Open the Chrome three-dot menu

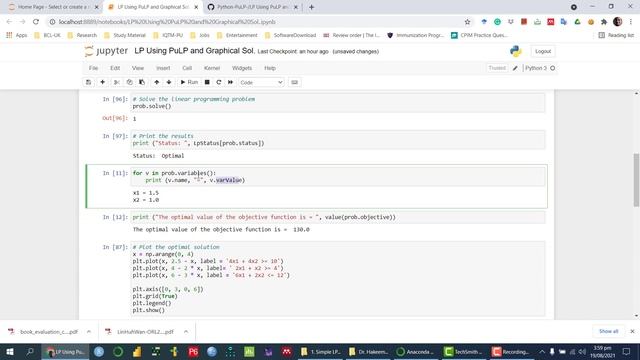pyautogui.click(x=631, y=22)
